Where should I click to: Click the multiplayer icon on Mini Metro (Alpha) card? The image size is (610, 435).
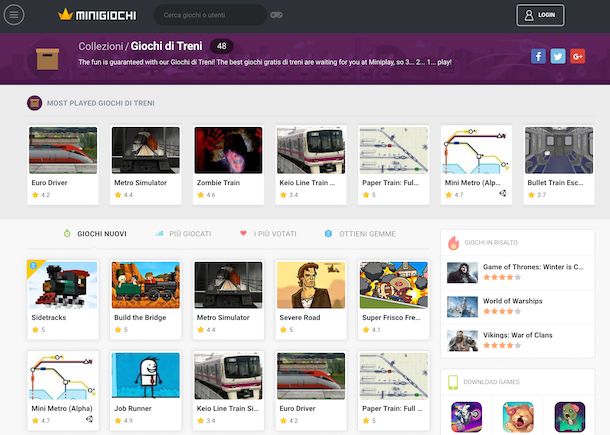point(89,419)
